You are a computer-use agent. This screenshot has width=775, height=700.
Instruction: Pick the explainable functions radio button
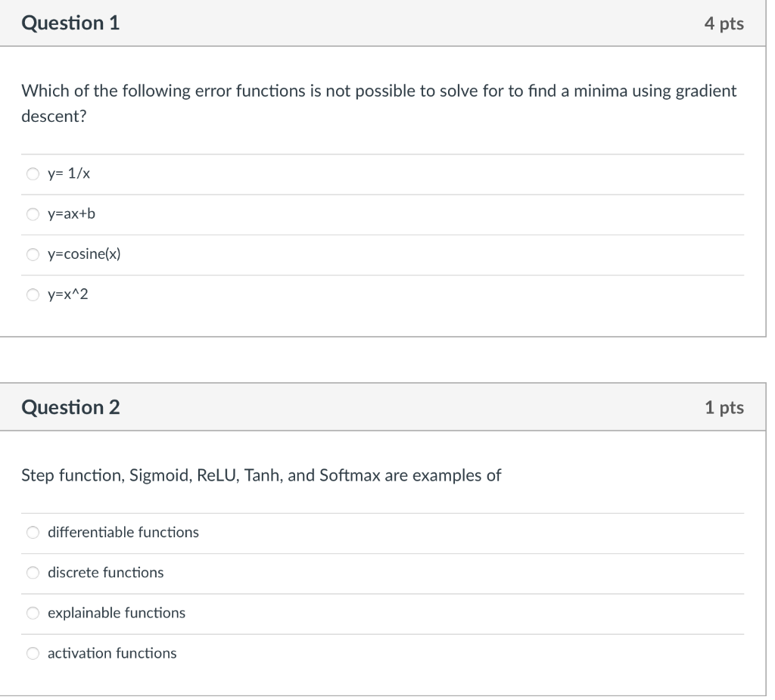pyautogui.click(x=33, y=612)
